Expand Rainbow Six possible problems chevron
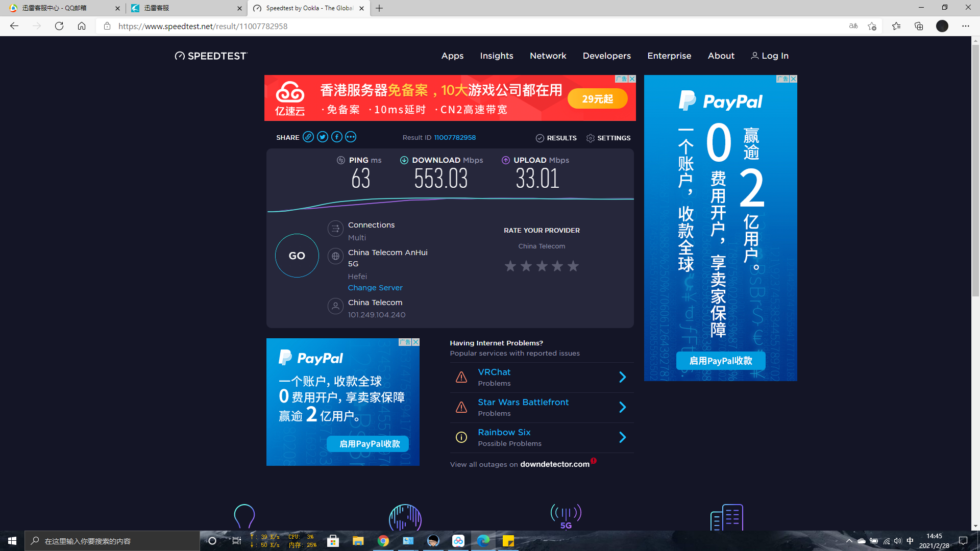The image size is (980, 551). [x=622, y=437]
